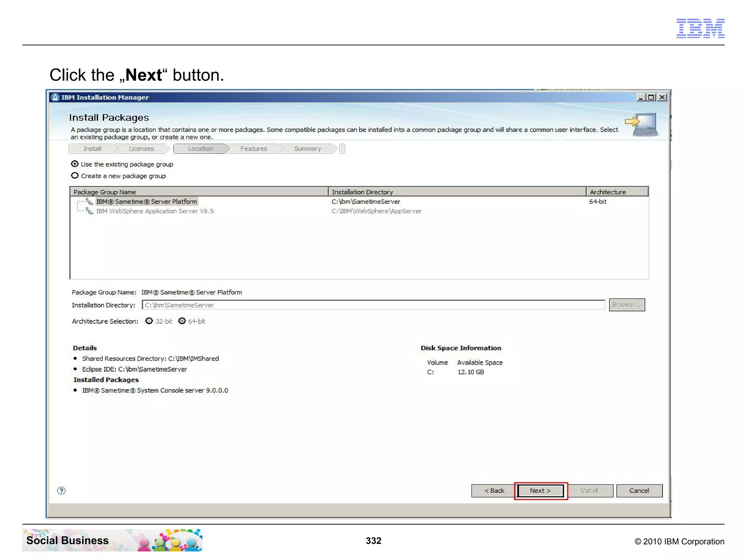This screenshot has height=560, width=747.
Task: Minimize the Installation Manager window
Action: [x=641, y=97]
